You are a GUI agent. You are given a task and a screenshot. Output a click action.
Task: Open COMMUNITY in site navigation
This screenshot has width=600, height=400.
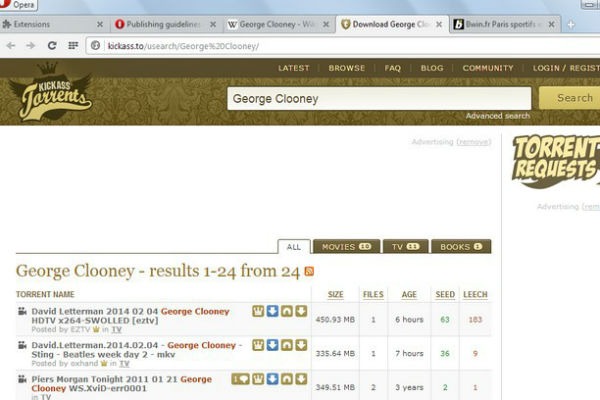point(488,68)
